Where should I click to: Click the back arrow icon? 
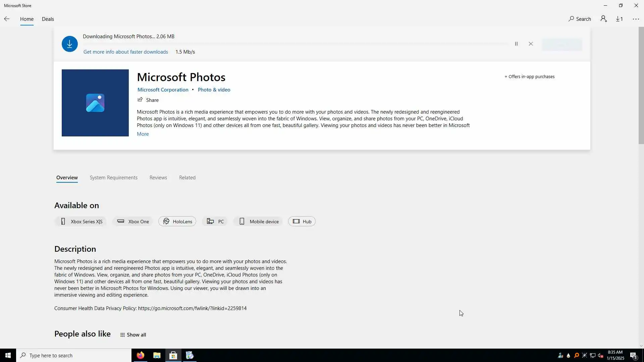(7, 19)
